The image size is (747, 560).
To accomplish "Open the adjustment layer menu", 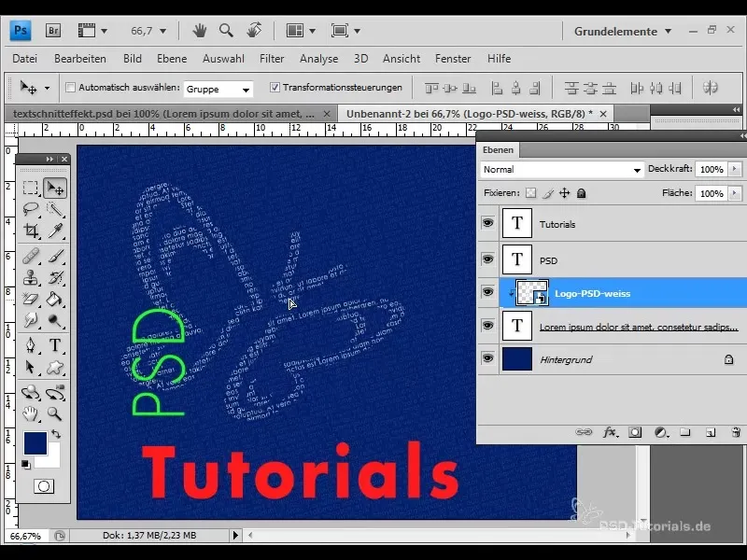I will (661, 432).
